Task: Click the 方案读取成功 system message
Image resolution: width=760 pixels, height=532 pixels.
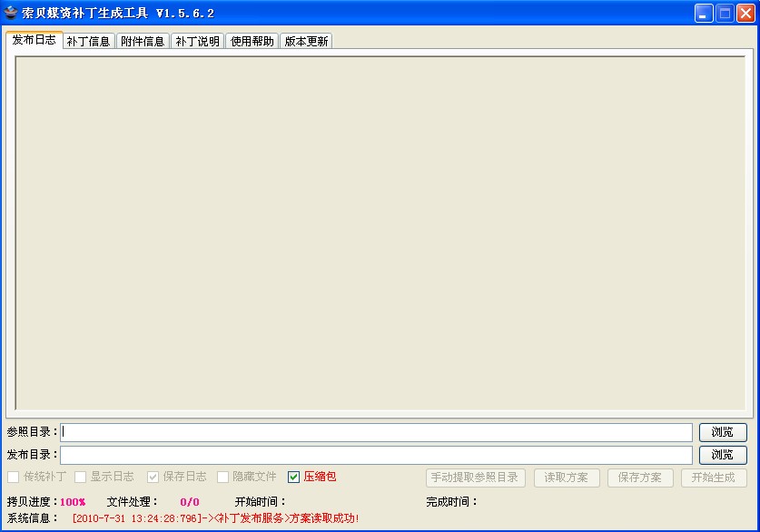Action: [216, 518]
